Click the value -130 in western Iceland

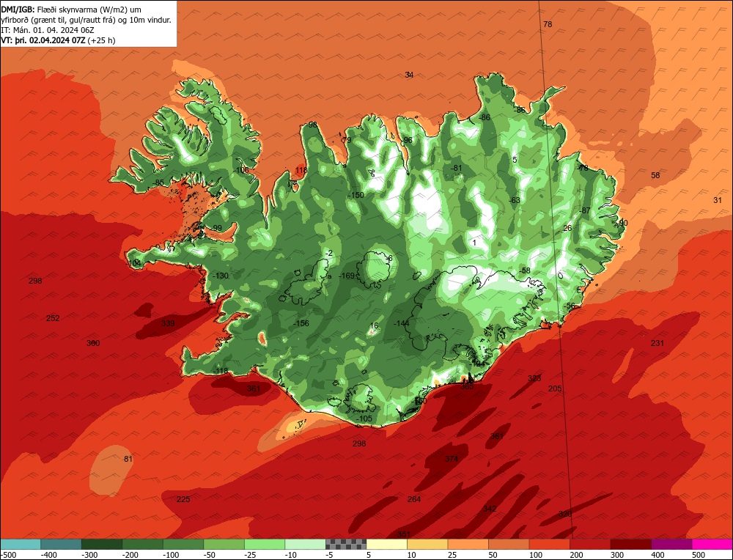coord(220,276)
